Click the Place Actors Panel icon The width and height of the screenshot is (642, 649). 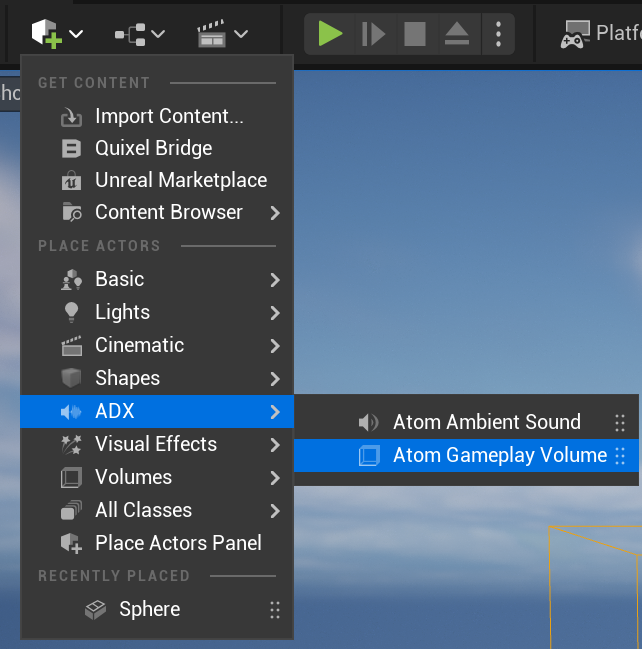click(x=71, y=543)
